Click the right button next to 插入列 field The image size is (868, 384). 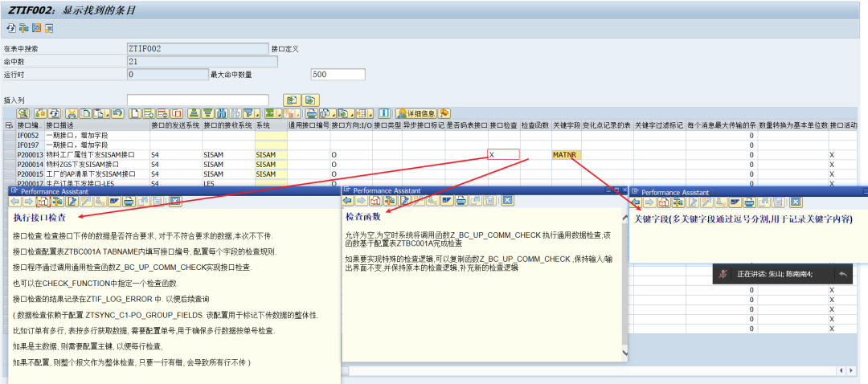[311, 100]
